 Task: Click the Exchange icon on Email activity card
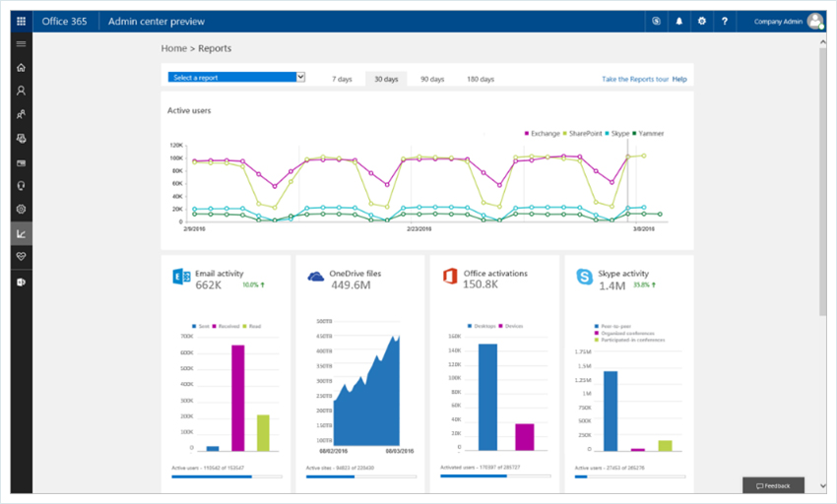(x=181, y=277)
